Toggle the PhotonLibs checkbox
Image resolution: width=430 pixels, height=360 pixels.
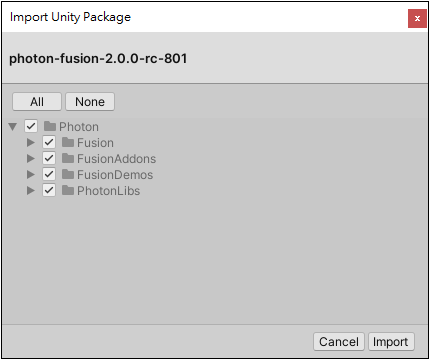pos(49,190)
